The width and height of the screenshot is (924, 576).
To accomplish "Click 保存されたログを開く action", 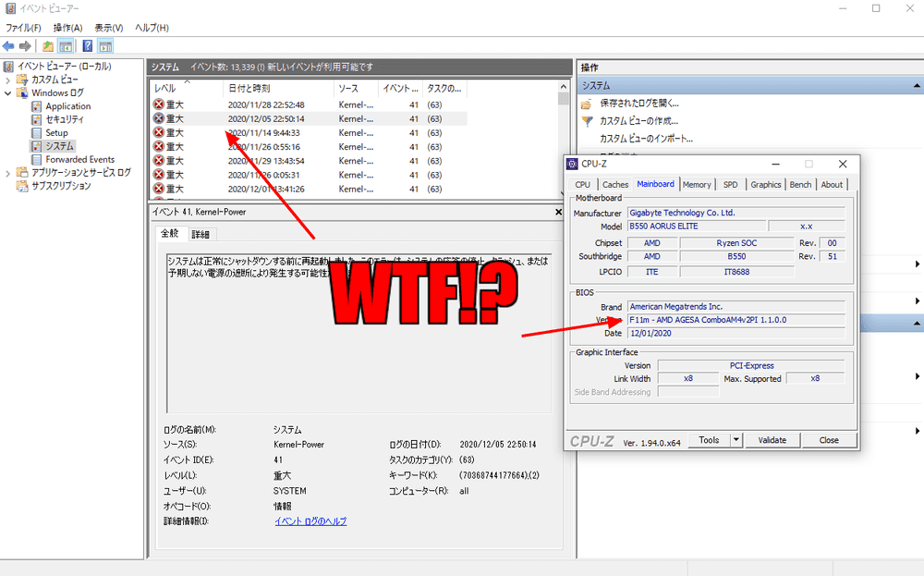I will click(639, 104).
